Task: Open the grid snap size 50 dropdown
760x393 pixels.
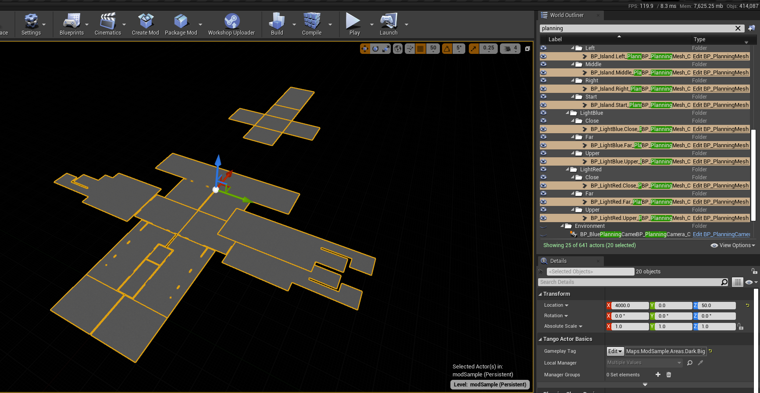Action: [x=433, y=48]
